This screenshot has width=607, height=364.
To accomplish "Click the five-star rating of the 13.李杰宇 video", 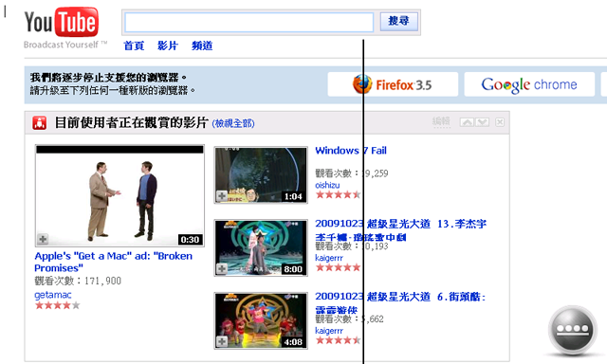I will (x=338, y=267).
